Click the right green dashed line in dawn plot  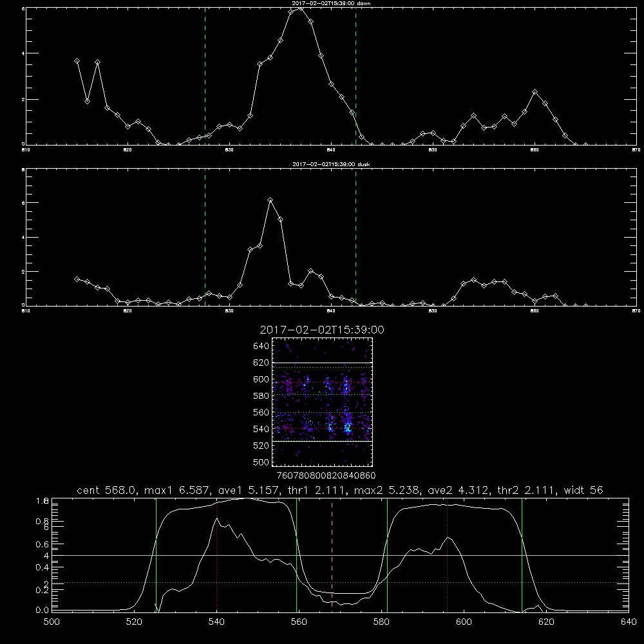click(x=355, y=76)
